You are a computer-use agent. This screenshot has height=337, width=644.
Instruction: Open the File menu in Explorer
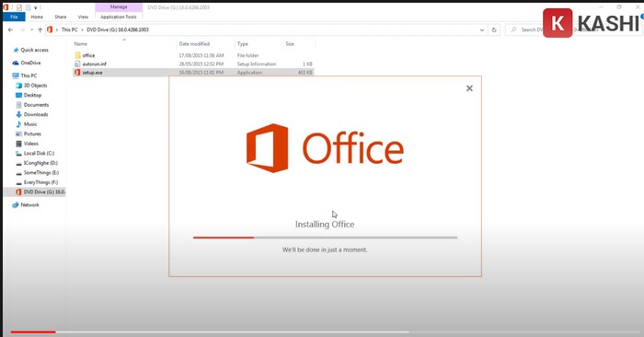(14, 17)
